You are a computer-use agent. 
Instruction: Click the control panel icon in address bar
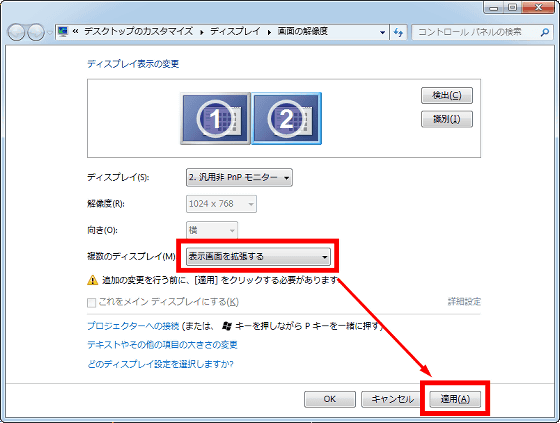(63, 32)
